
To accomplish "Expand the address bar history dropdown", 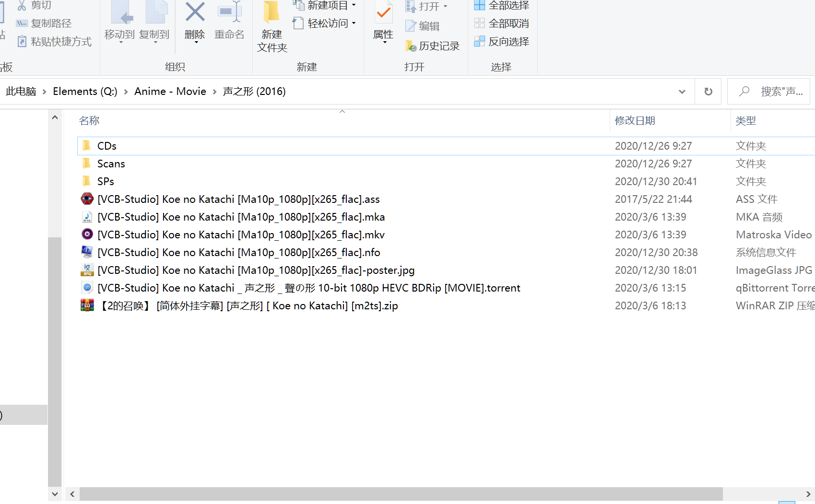I will pyautogui.click(x=682, y=91).
